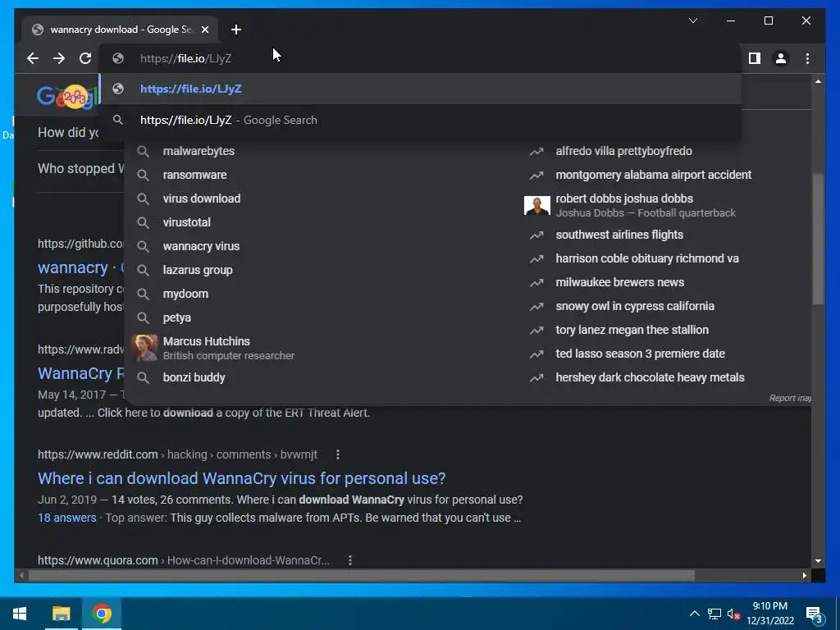
Task: Open the 18 answers link
Action: click(67, 518)
